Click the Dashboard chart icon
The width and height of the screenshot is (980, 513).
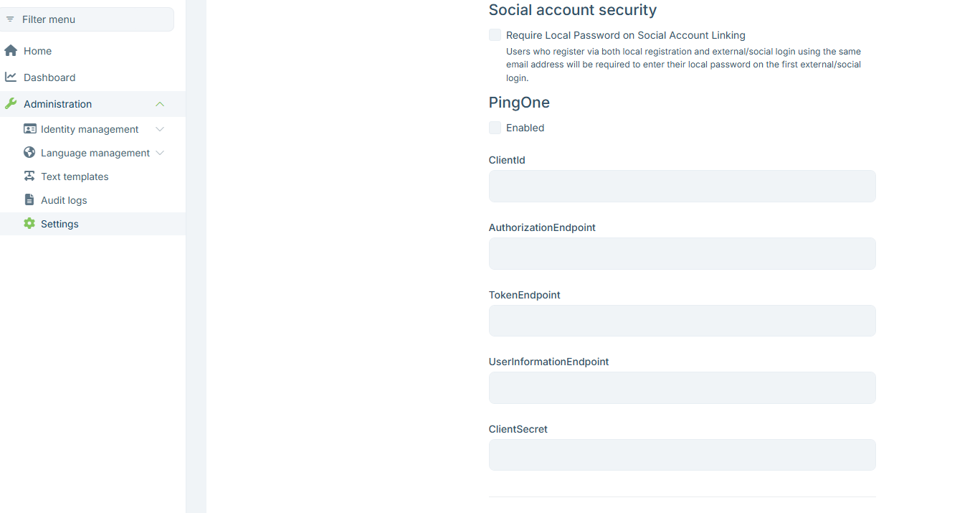11,77
